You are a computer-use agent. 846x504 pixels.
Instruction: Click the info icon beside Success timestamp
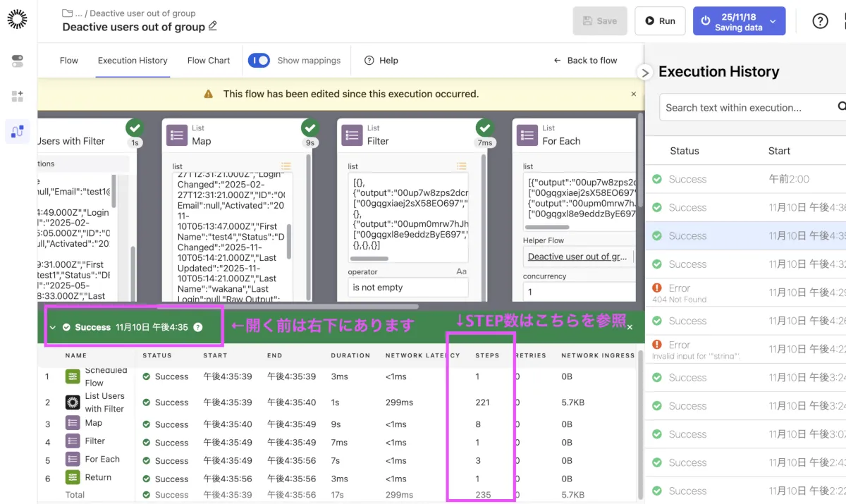[x=198, y=327]
